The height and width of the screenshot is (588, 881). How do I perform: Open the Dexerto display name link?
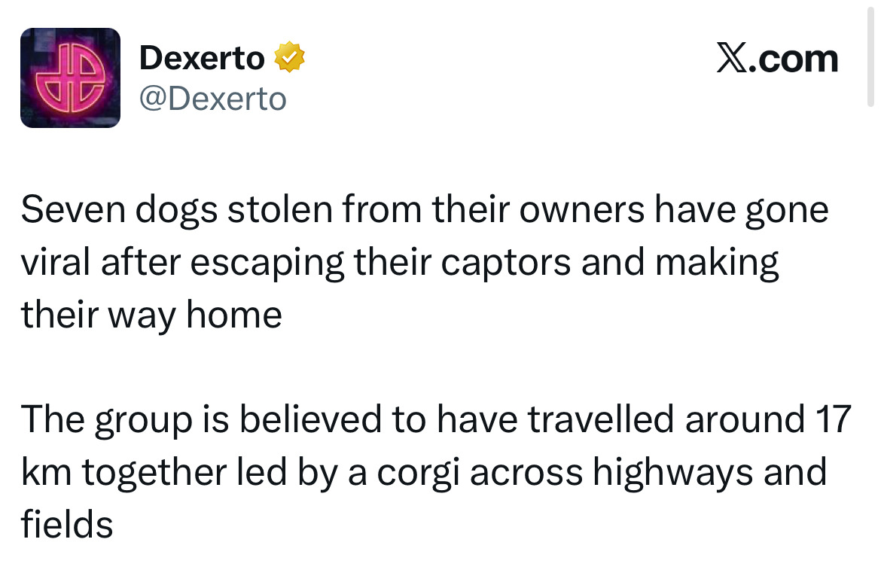click(202, 58)
